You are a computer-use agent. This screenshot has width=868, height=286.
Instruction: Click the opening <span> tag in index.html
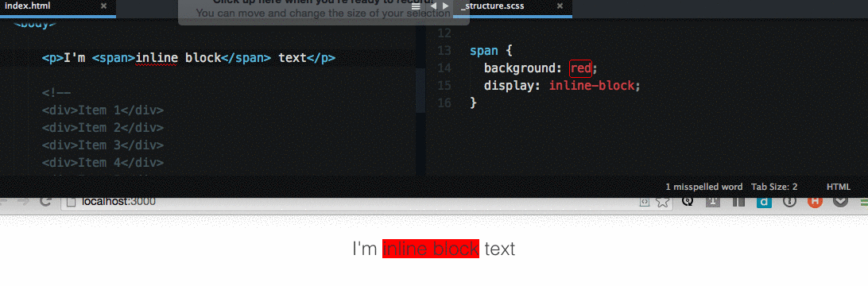click(x=114, y=58)
